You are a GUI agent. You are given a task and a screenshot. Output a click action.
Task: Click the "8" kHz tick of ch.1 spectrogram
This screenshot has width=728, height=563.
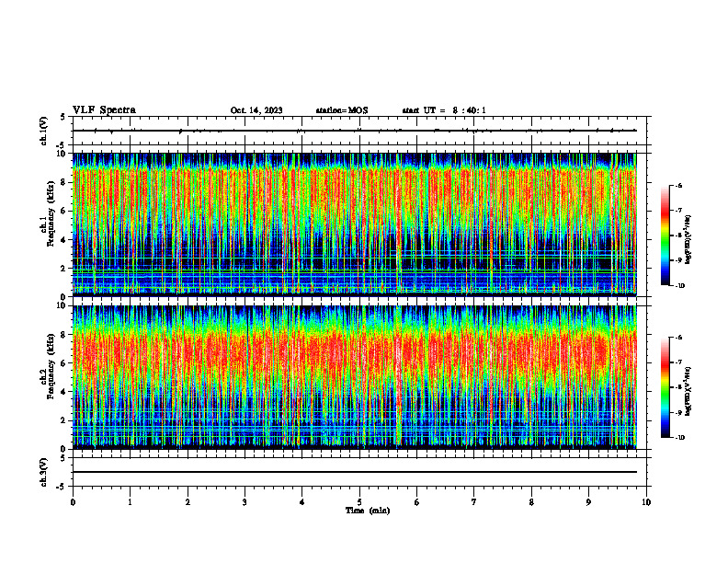click(x=63, y=182)
